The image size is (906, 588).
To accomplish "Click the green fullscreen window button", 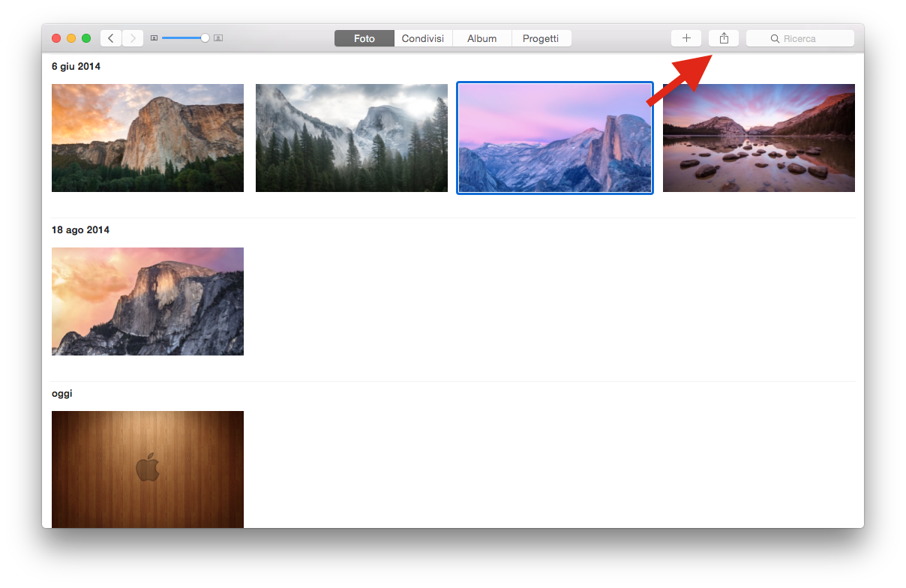I will tap(86, 38).
